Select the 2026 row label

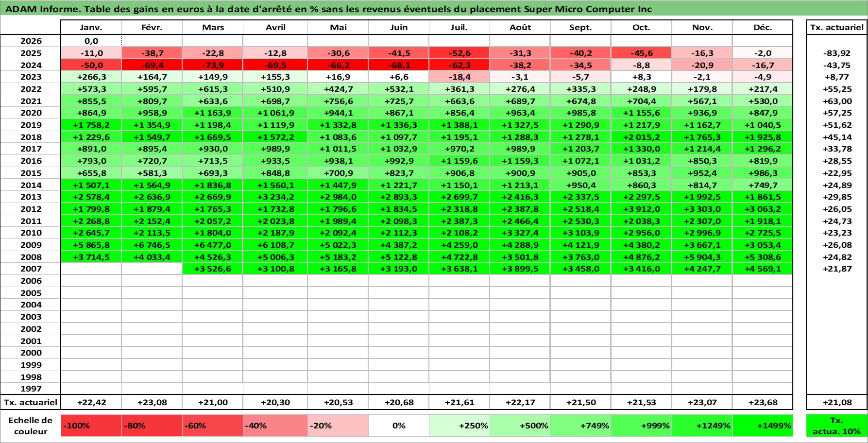(x=31, y=41)
